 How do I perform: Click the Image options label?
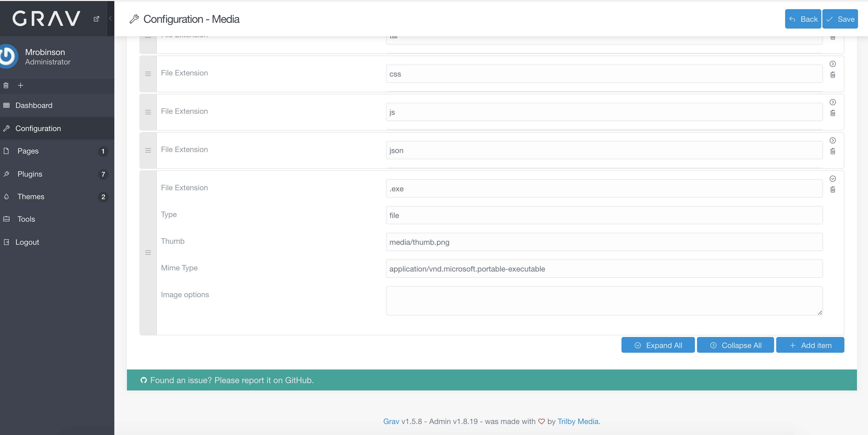coord(185,295)
